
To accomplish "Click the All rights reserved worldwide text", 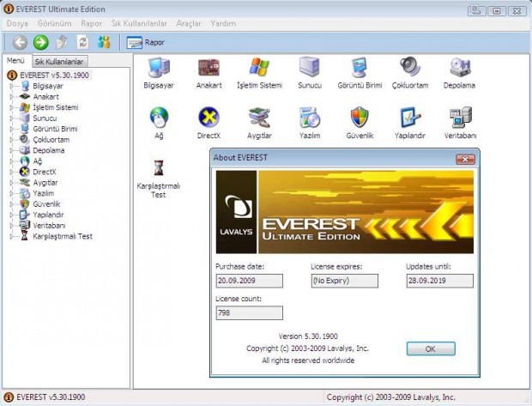I will (308, 361).
